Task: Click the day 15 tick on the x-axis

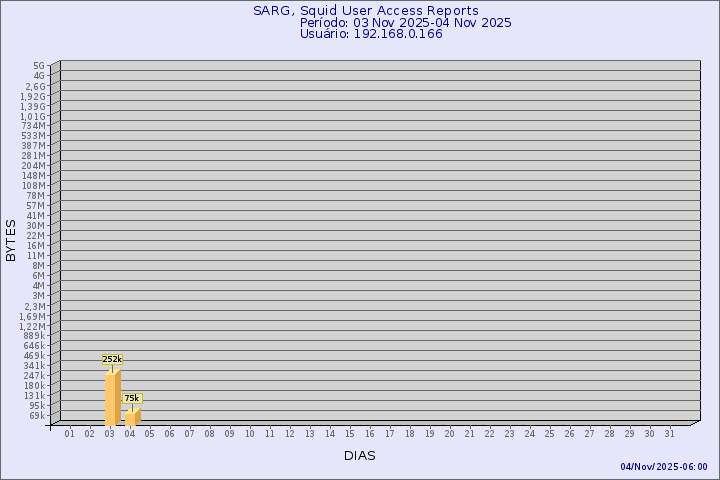Action: point(350,433)
